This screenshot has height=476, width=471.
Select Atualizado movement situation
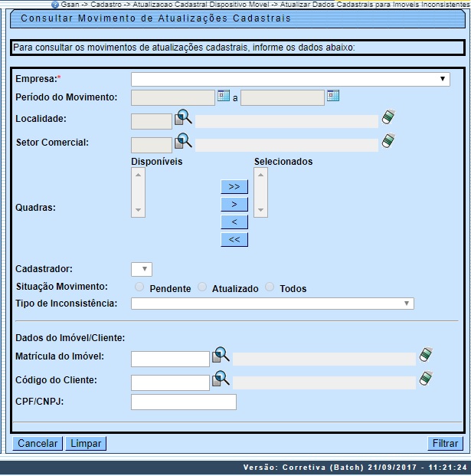point(202,287)
